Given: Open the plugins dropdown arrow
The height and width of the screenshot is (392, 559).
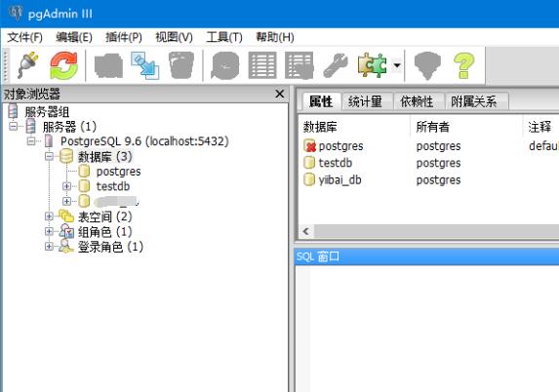Looking at the screenshot, I should coord(397,65).
